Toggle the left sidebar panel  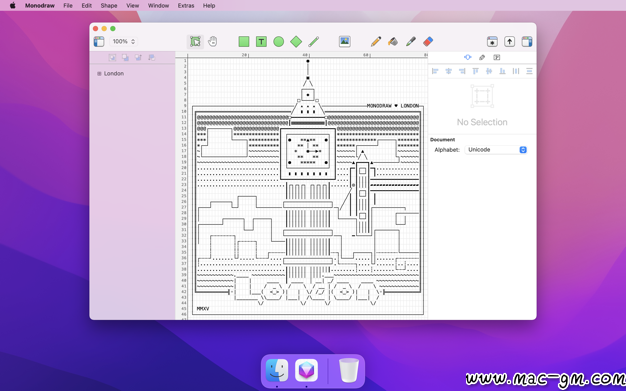coord(99,42)
